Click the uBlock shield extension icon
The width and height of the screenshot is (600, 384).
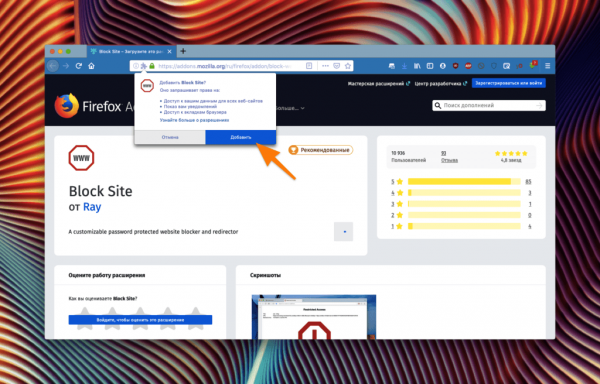[455, 66]
